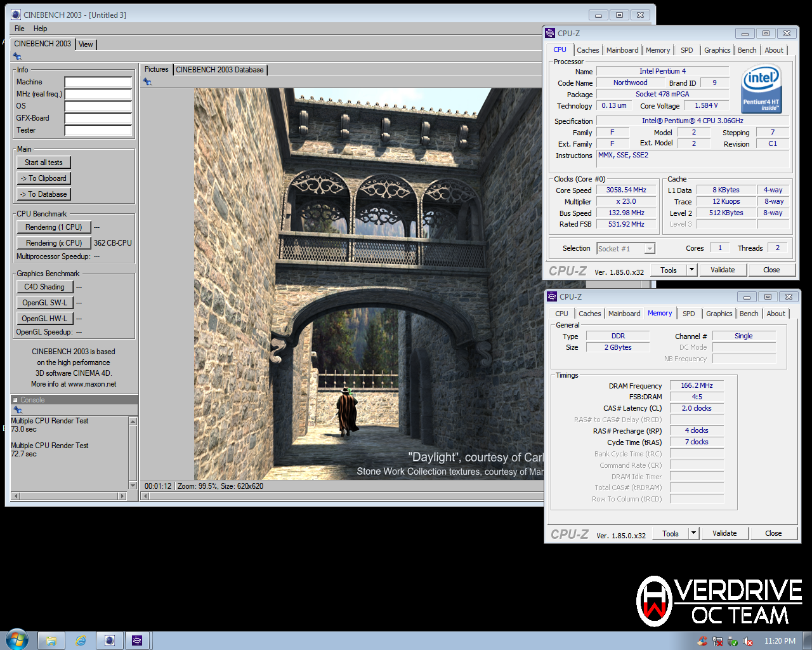Open the File menu in CINEBENCH

pos(20,29)
